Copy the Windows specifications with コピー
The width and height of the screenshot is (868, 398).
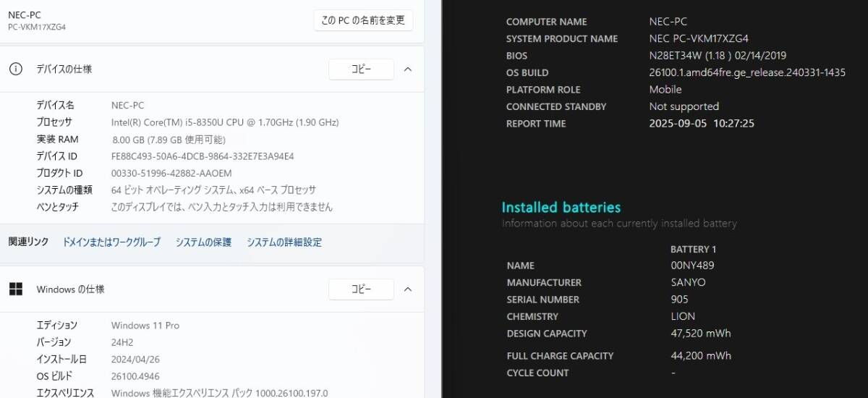click(361, 289)
